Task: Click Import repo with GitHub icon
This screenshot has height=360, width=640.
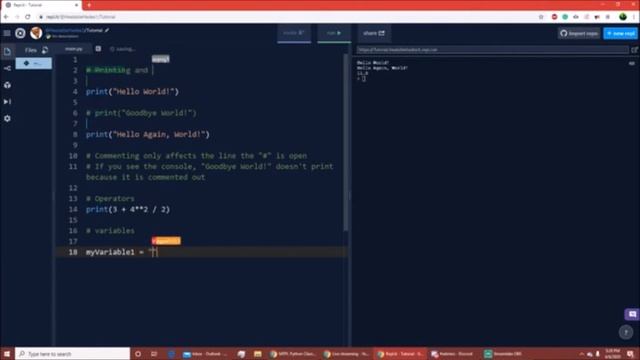Action: click(579, 33)
